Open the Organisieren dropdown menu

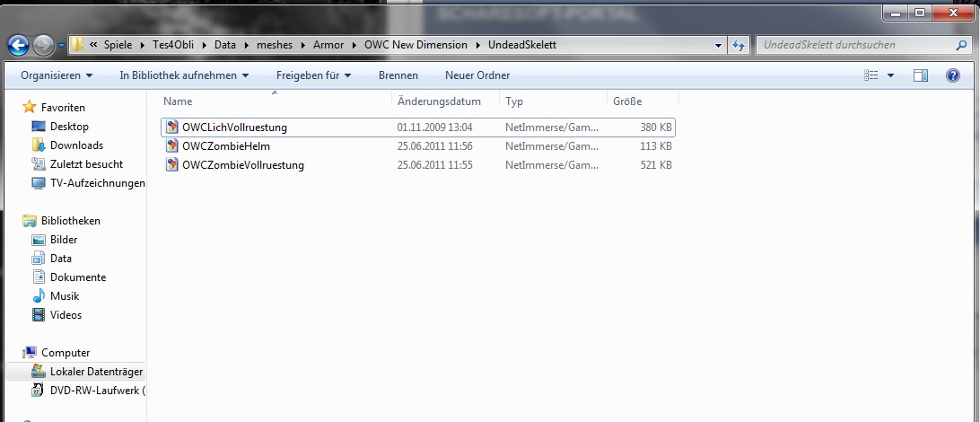(57, 75)
